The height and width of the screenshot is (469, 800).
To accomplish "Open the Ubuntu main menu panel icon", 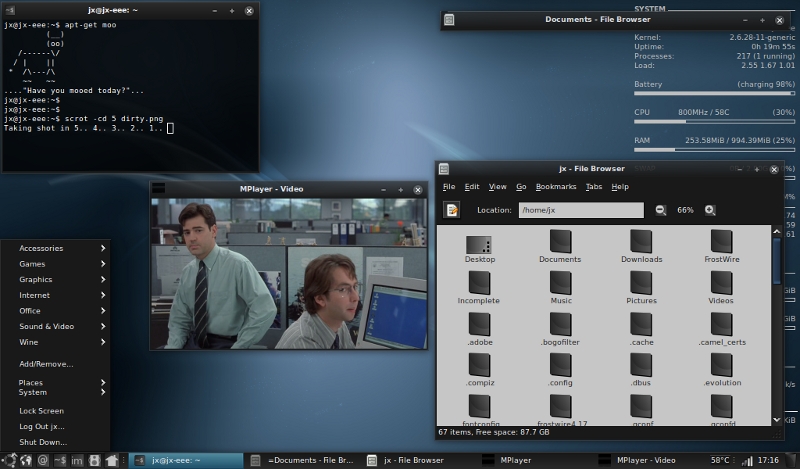I will tap(10, 460).
